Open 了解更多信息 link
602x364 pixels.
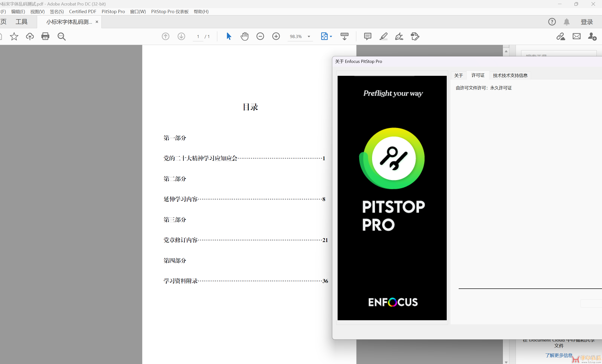click(558, 355)
